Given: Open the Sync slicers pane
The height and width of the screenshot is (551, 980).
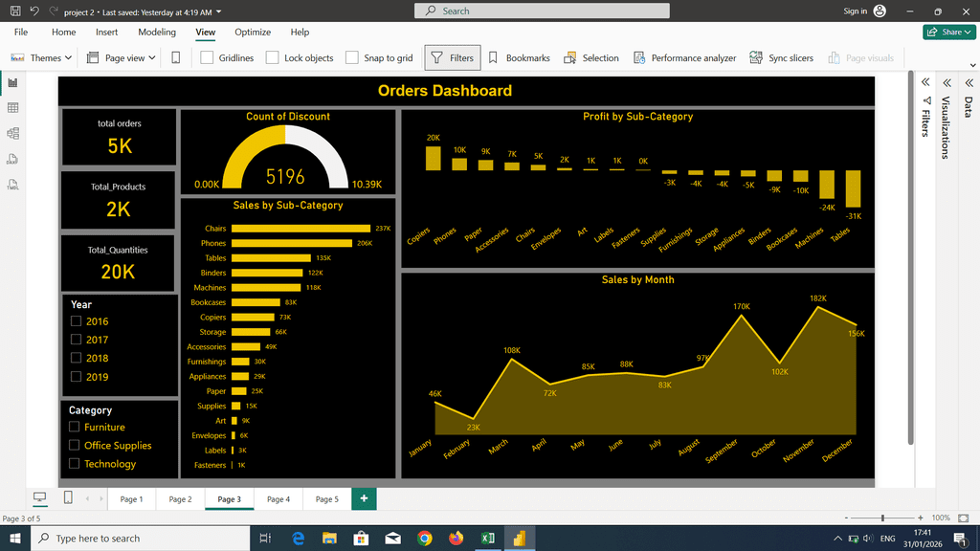Looking at the screenshot, I should (x=781, y=57).
